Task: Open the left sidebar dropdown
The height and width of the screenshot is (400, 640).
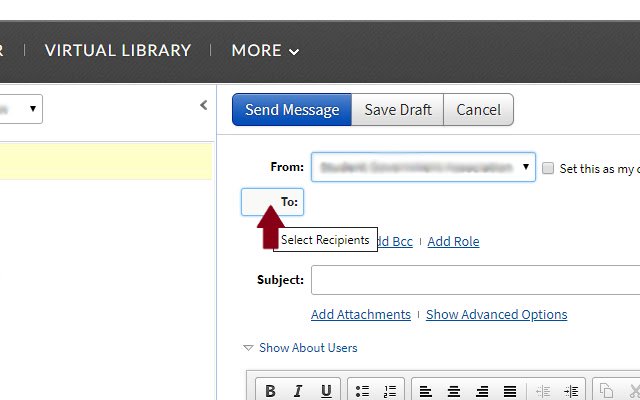Action: [x=20, y=109]
